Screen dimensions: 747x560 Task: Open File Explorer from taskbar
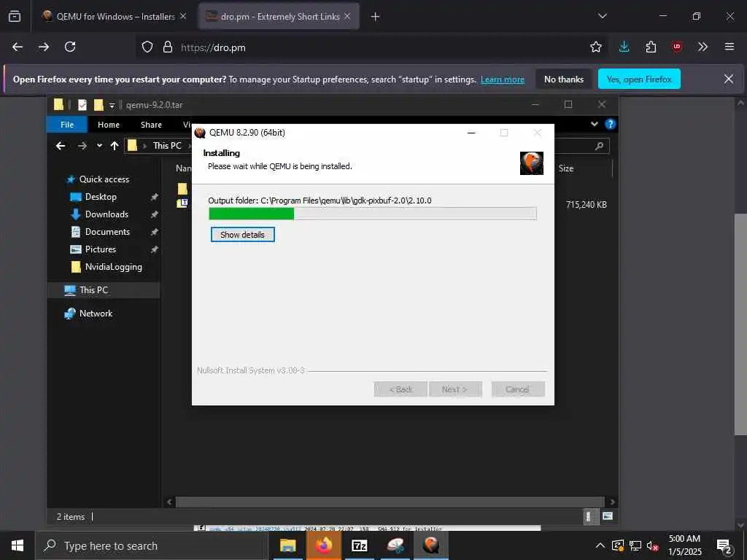tap(287, 545)
